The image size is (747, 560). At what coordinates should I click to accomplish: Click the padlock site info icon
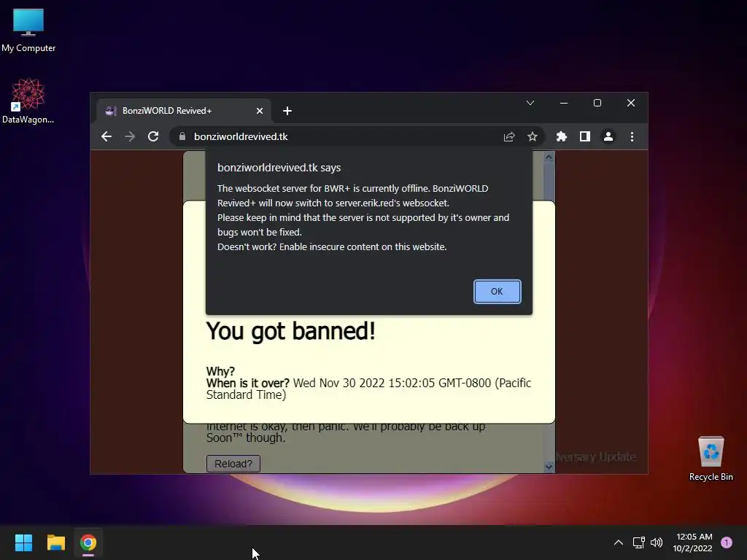[182, 136]
